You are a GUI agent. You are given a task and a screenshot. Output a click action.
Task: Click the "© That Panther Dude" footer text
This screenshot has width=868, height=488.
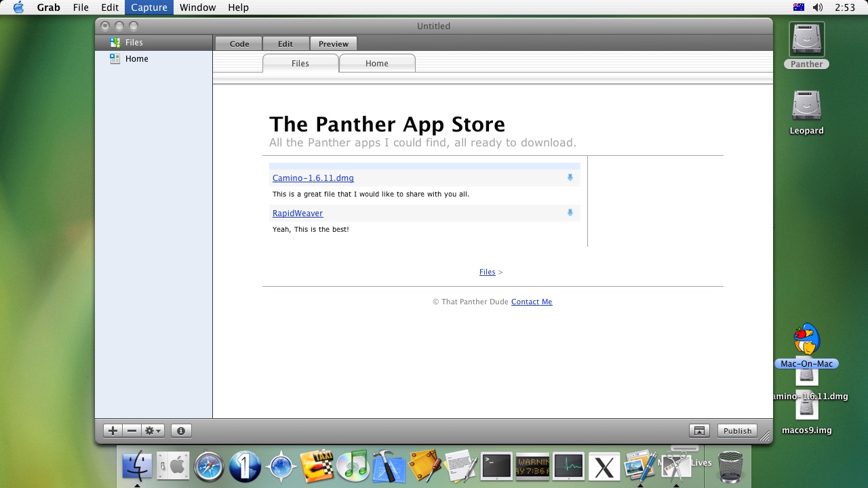point(471,302)
